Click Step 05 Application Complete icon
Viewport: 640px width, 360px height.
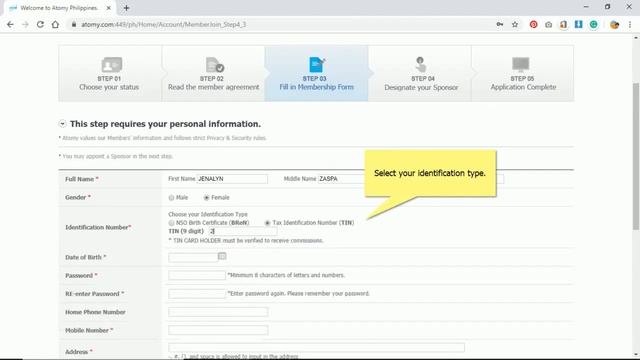coord(521,64)
